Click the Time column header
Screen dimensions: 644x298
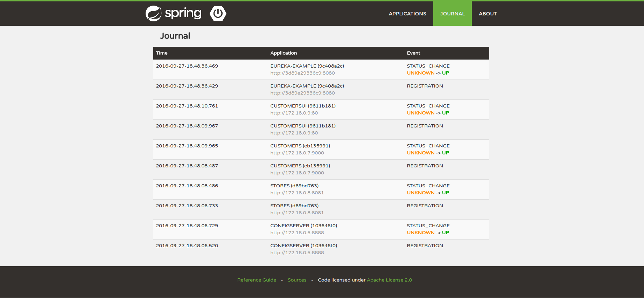click(x=162, y=53)
